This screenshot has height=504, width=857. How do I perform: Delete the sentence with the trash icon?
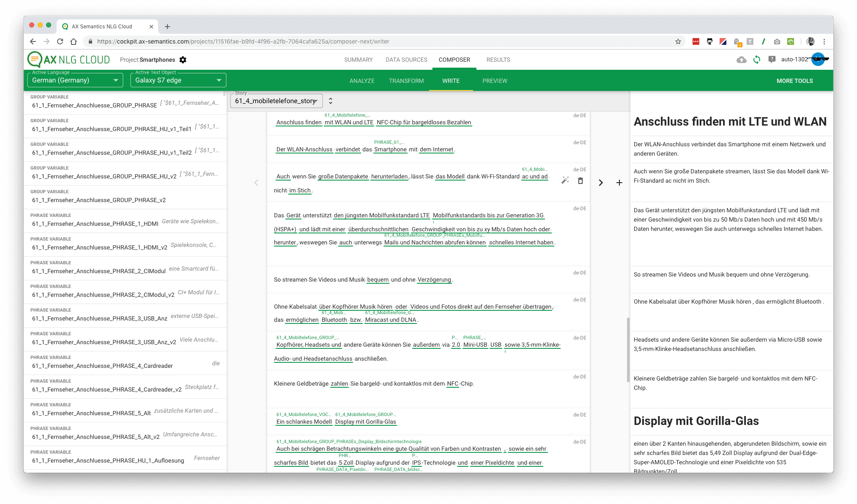point(580,181)
